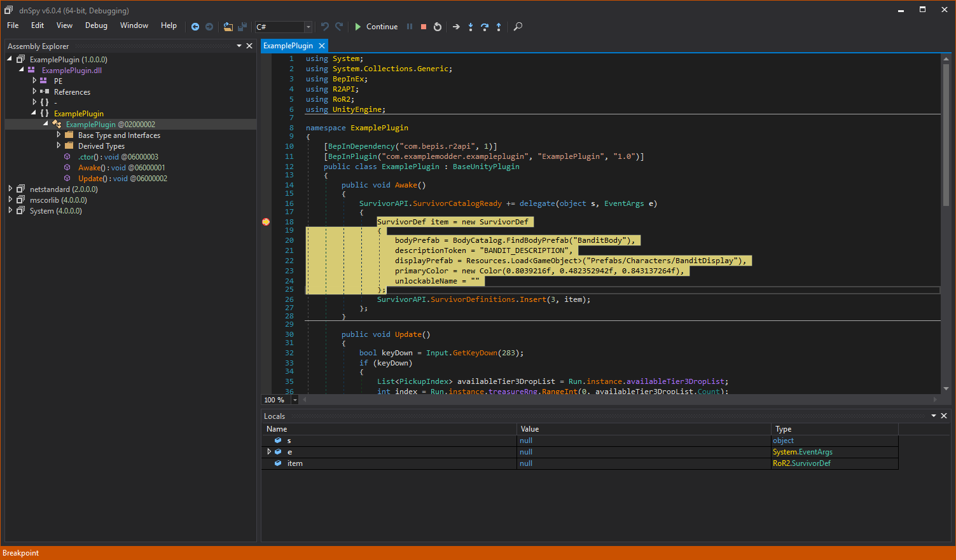
Task: Click the Save All disks icon
Action: [242, 27]
